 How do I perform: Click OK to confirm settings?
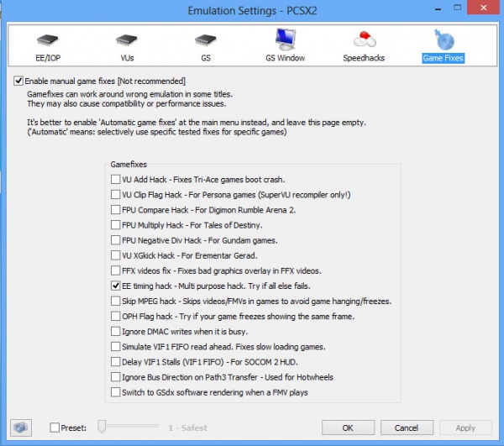coord(348,428)
